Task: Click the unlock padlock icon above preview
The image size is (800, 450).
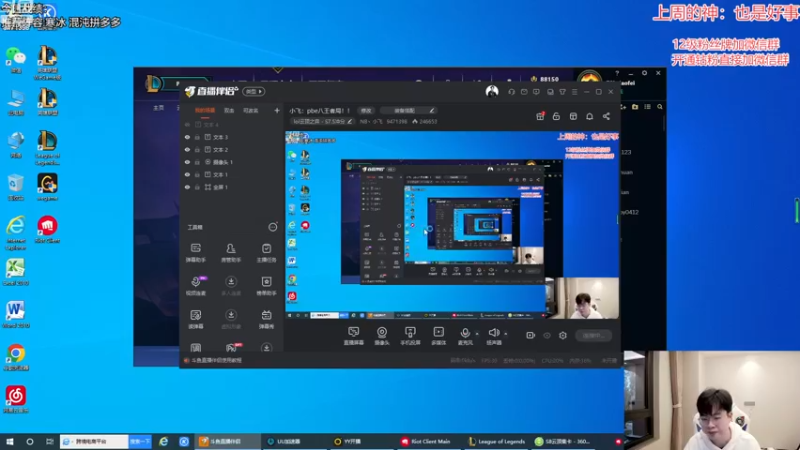Action: [x=556, y=116]
